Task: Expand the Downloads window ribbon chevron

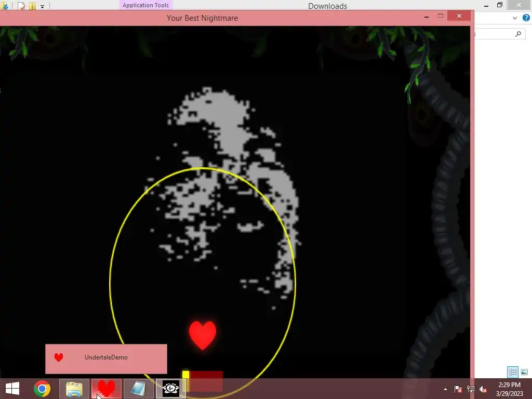Action: [515, 18]
